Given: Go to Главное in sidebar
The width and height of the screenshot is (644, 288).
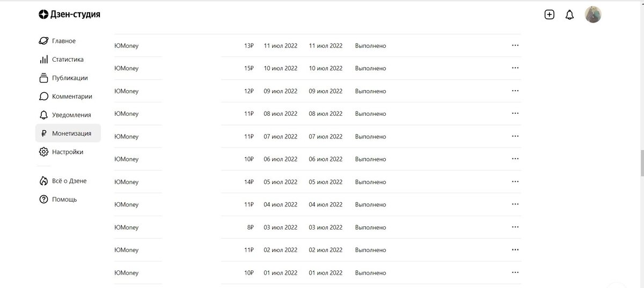Looking at the screenshot, I should pyautogui.click(x=63, y=41).
